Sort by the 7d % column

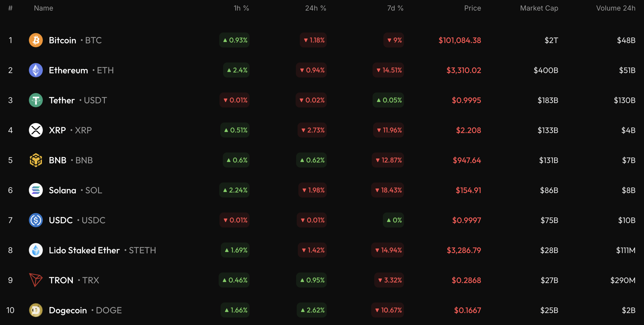(395, 8)
